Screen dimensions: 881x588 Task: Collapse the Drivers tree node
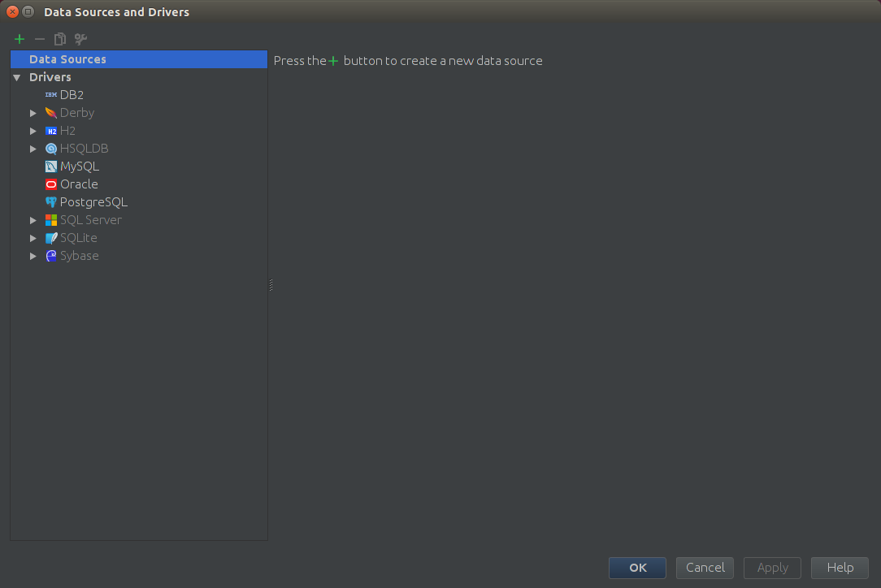click(16, 78)
